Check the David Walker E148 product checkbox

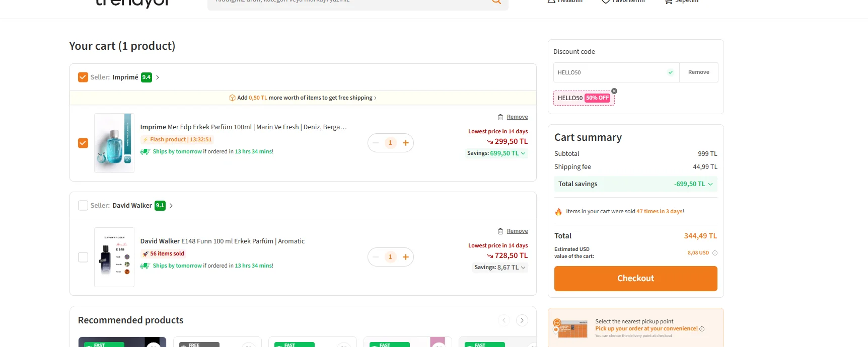coord(83,257)
